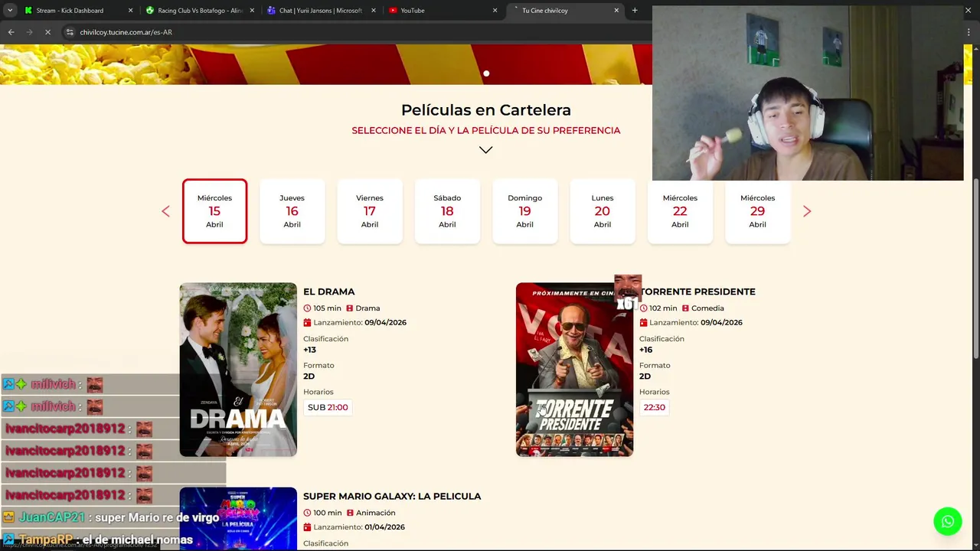Close the YouTube tab
This screenshot has height=551, width=980.
[495, 11]
